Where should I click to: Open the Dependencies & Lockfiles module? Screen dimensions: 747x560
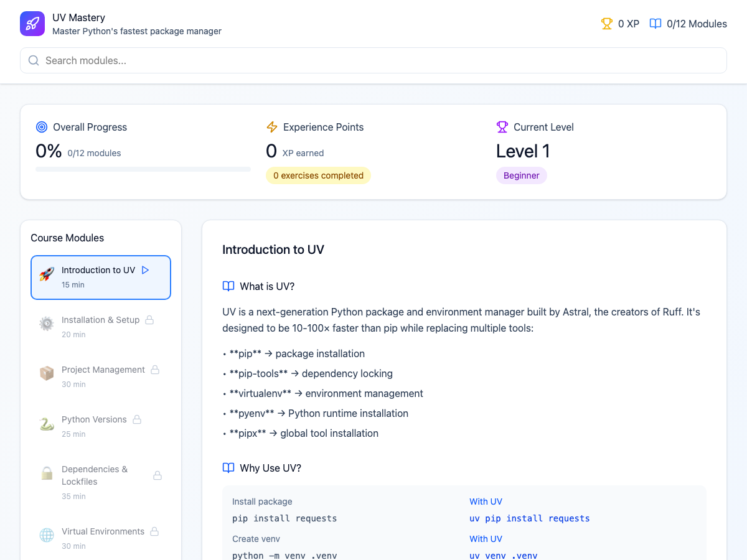click(x=101, y=483)
